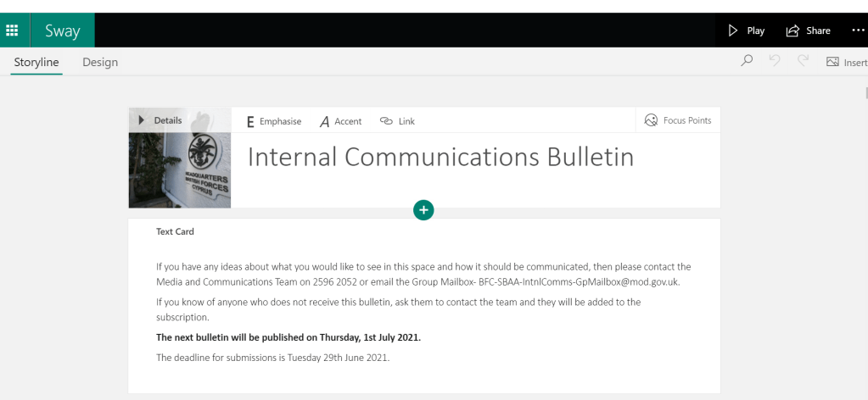This screenshot has height=400, width=868.
Task: Switch to the Design tab
Action: (100, 62)
